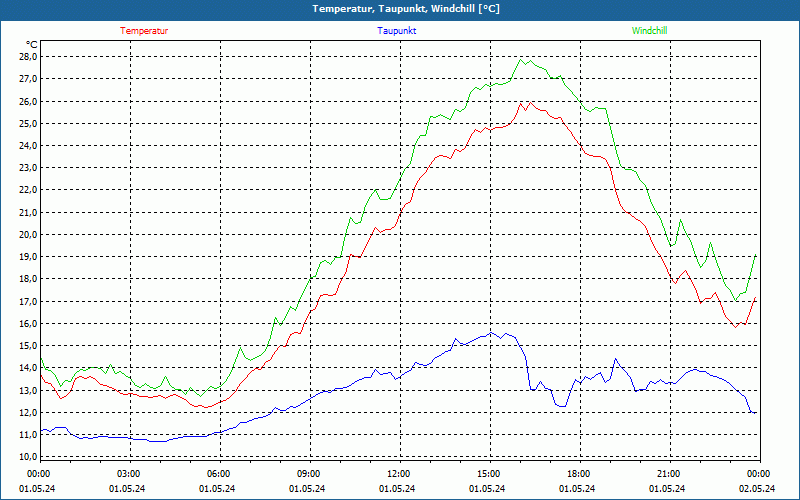
Task: Click the '01.05.24' date under 21:00
Action: 667,489
